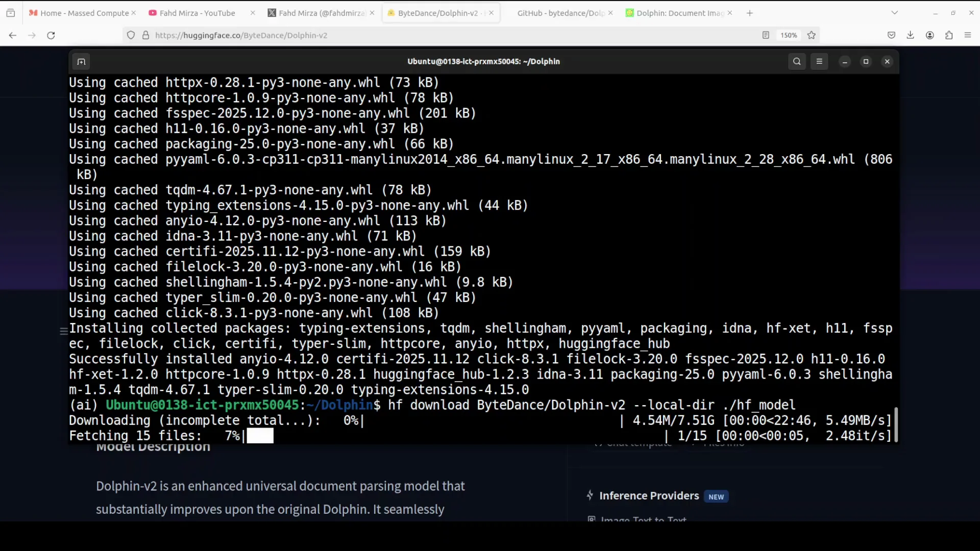Click the Firefox account icon
This screenshot has width=980, height=551.
click(929, 35)
